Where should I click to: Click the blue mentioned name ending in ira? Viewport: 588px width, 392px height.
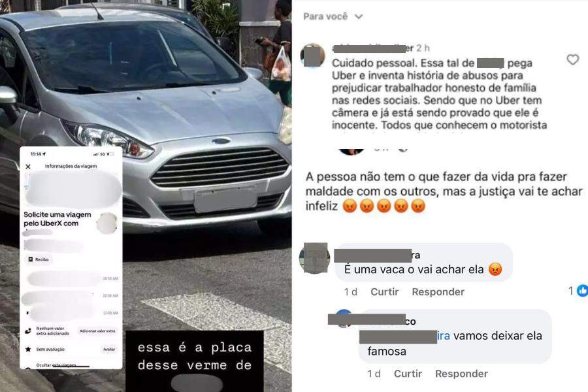click(443, 336)
